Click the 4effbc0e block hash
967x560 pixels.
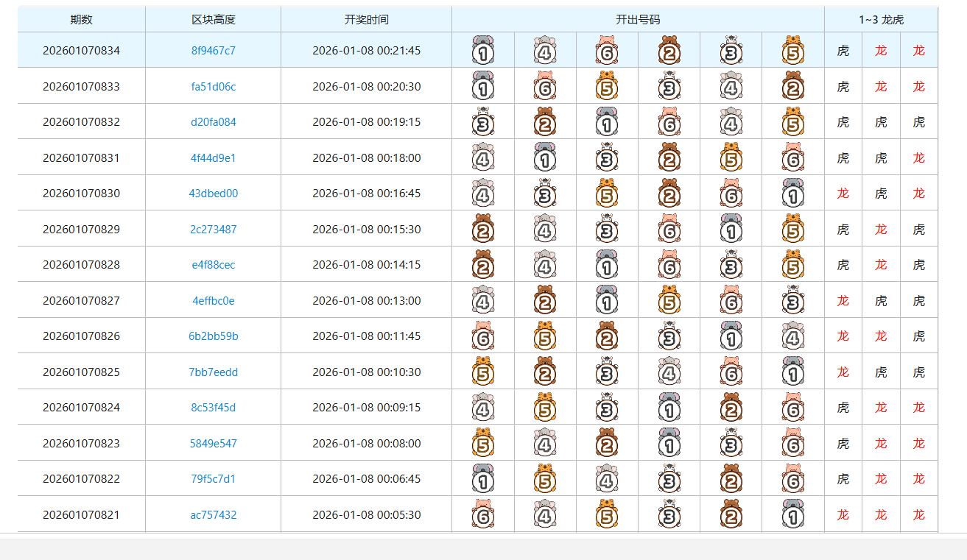(213, 301)
